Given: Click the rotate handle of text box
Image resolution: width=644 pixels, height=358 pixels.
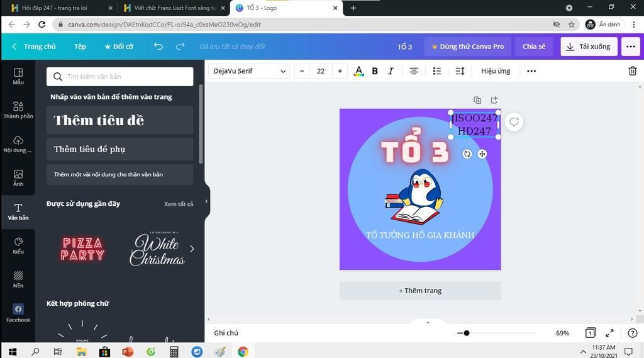Looking at the screenshot, I should click(x=467, y=154).
